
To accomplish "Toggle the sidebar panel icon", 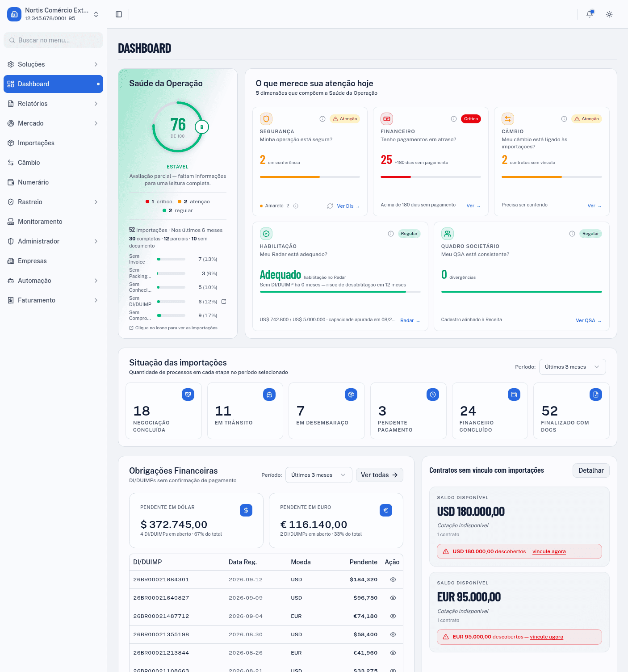I will click(x=119, y=14).
